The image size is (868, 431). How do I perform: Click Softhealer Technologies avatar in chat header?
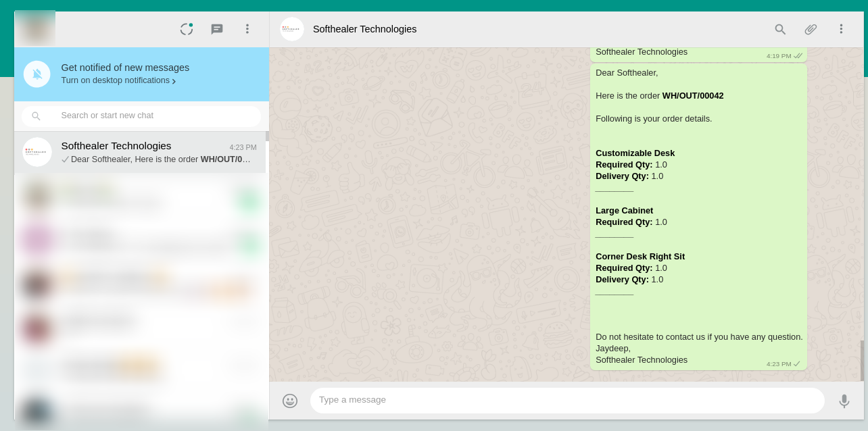click(x=292, y=29)
